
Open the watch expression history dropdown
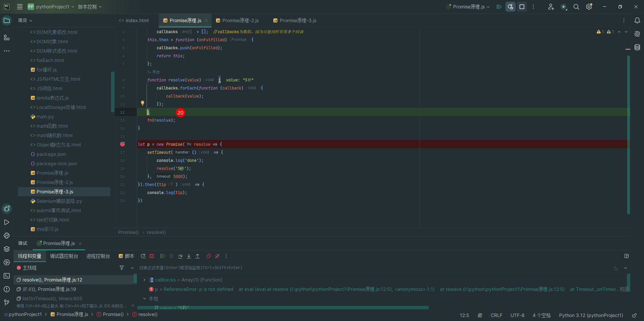626,268
